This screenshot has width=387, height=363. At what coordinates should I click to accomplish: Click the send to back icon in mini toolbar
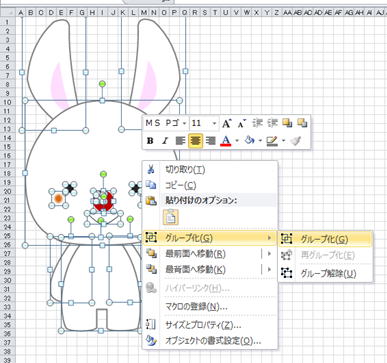pyautogui.click(x=302, y=123)
